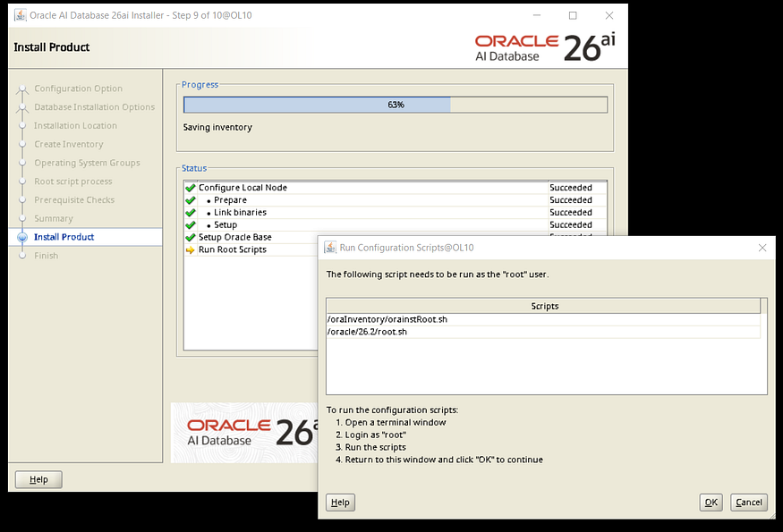Image resolution: width=783 pixels, height=532 pixels.
Task: Click the yellow arrow beside Run Root Scripts
Action: pyautogui.click(x=191, y=250)
